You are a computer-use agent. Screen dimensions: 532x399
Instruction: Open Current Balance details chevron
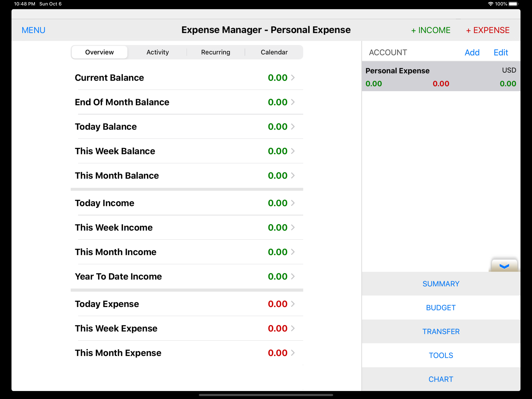(x=293, y=78)
